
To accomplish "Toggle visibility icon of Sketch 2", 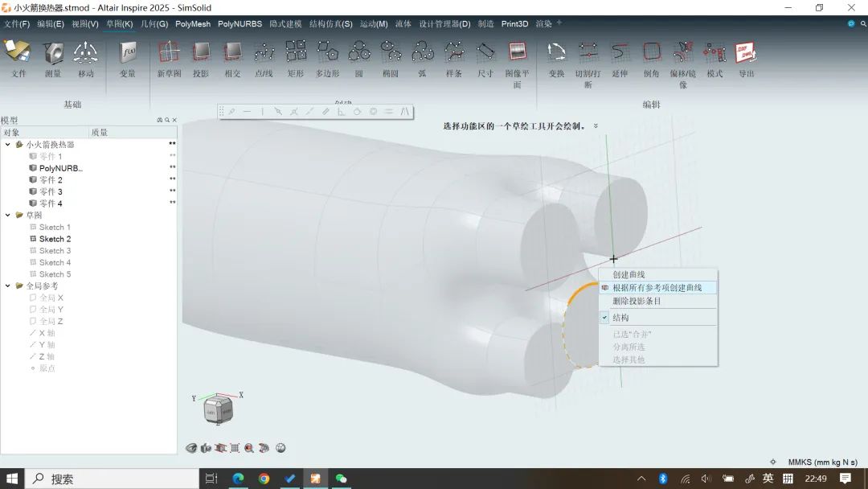I will click(33, 239).
